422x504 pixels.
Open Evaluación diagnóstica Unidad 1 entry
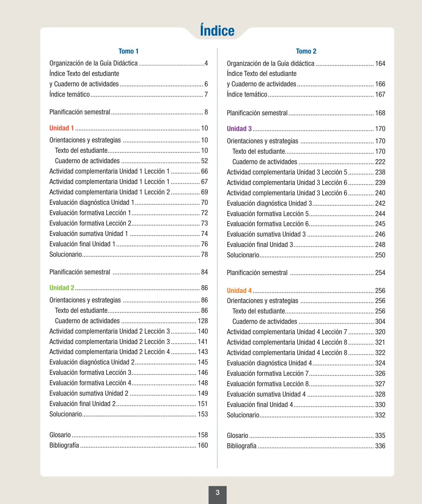(x=129, y=203)
